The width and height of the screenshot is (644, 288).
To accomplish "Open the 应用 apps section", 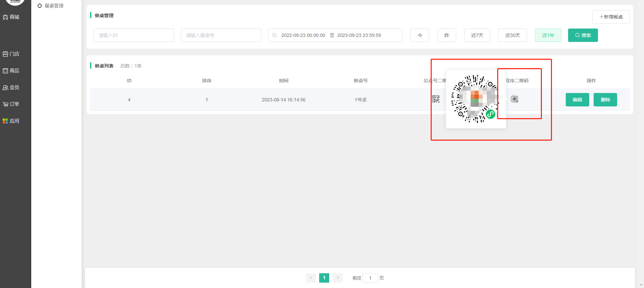I will (x=11, y=121).
